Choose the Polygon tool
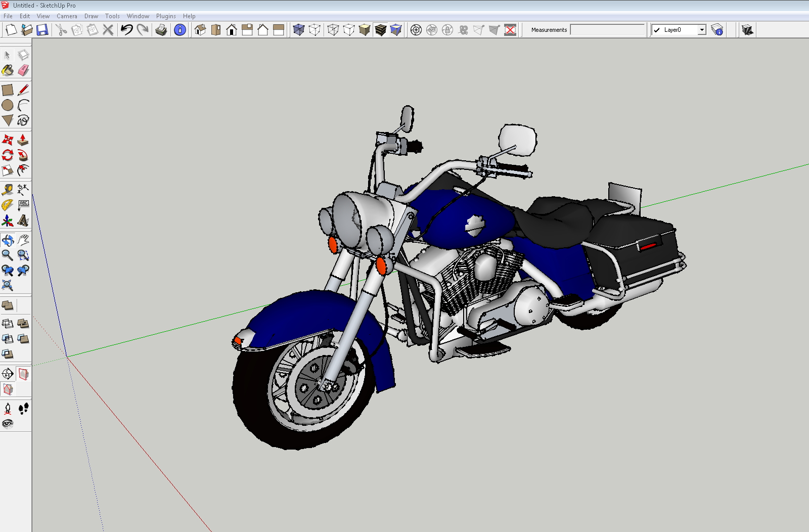This screenshot has width=809, height=532. pos(8,120)
